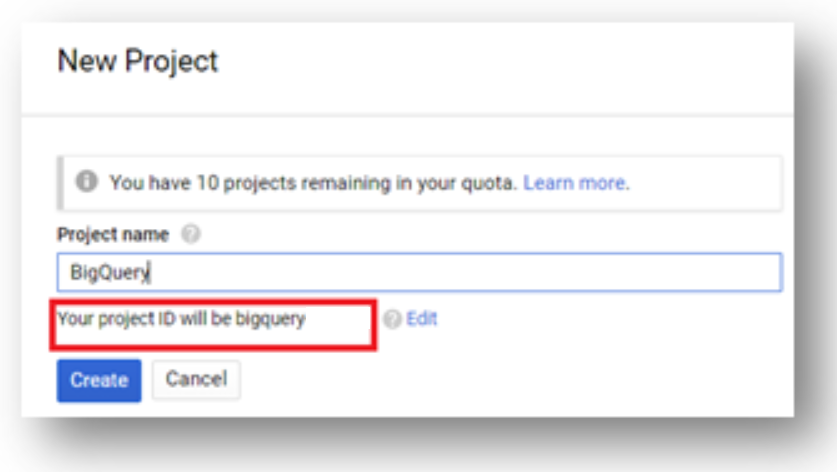837x472 pixels.
Task: Create the new project
Action: tap(99, 380)
